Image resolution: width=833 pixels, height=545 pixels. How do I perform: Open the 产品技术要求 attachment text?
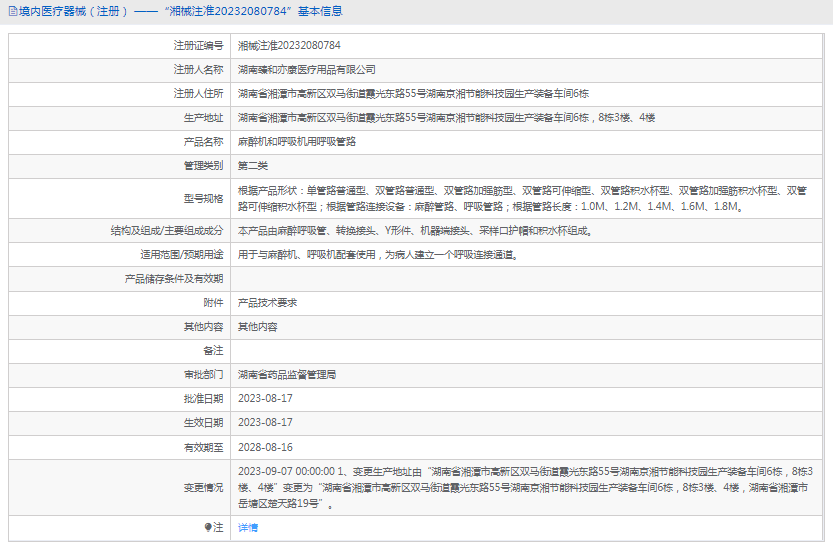click(x=267, y=303)
